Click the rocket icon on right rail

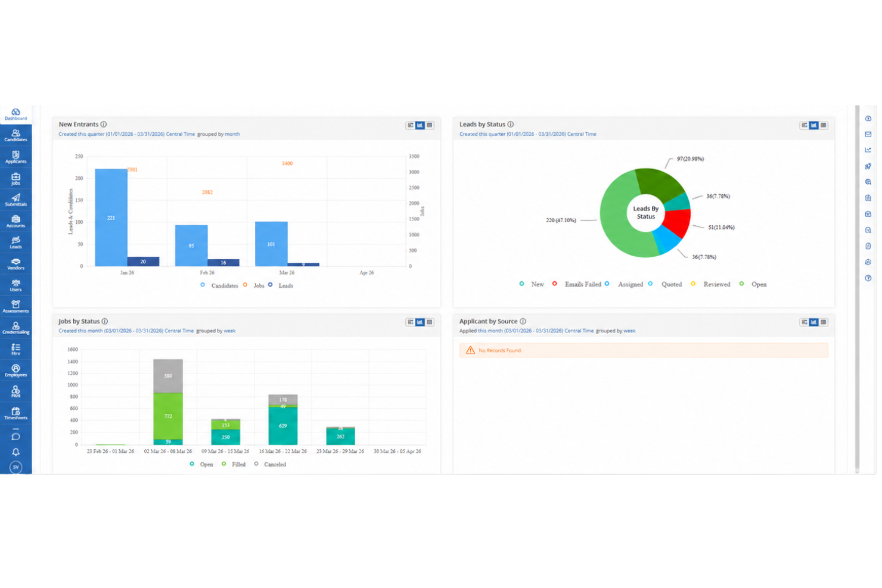pyautogui.click(x=868, y=166)
